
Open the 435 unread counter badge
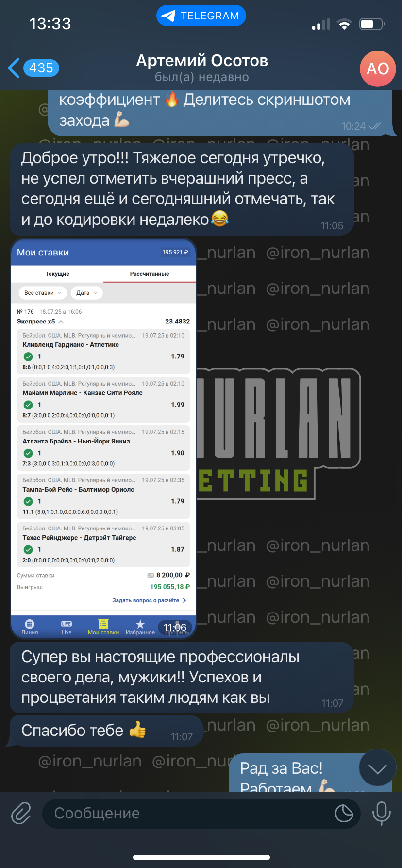41,68
